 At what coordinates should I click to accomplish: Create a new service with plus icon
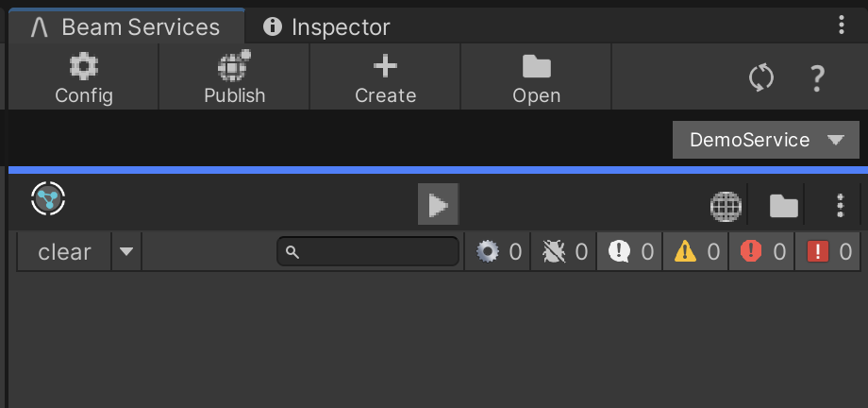(385, 78)
